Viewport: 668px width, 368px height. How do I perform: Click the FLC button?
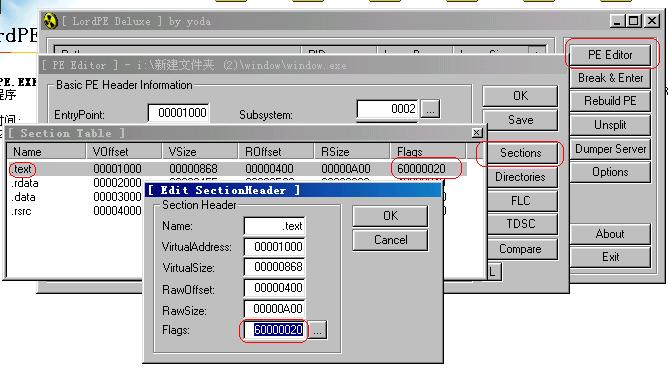click(x=521, y=201)
